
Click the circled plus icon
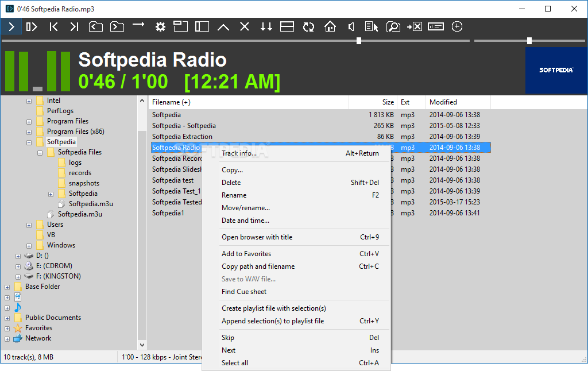(x=457, y=26)
